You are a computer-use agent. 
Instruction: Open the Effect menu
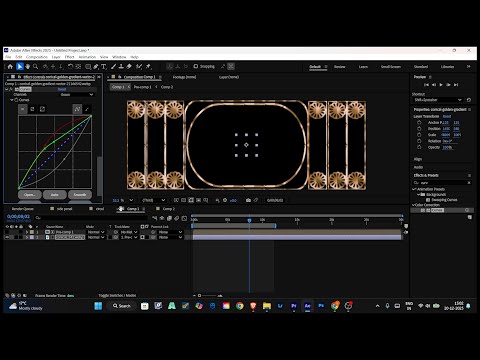tap(69, 57)
